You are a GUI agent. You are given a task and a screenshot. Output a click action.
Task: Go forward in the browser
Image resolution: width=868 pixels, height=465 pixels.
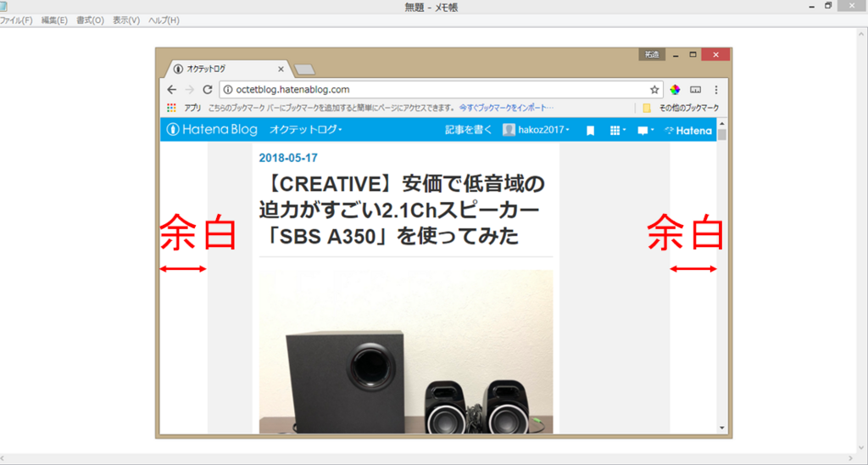(189, 90)
